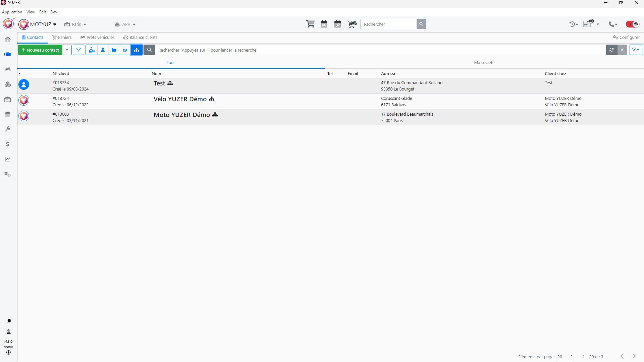Open the shopping cart icon in the header

(310, 24)
